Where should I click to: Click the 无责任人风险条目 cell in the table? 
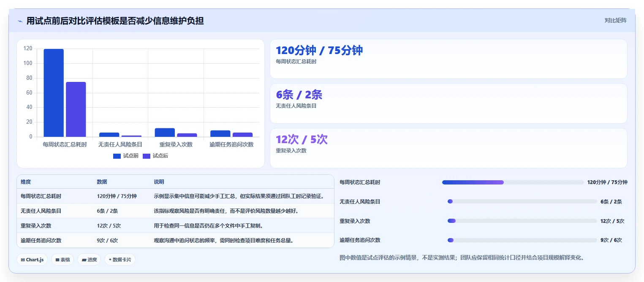41,211
